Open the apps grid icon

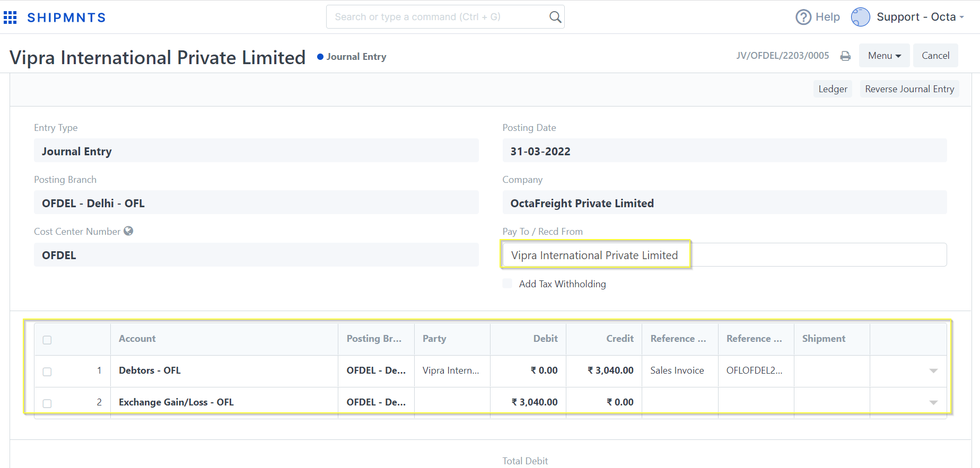pos(10,17)
